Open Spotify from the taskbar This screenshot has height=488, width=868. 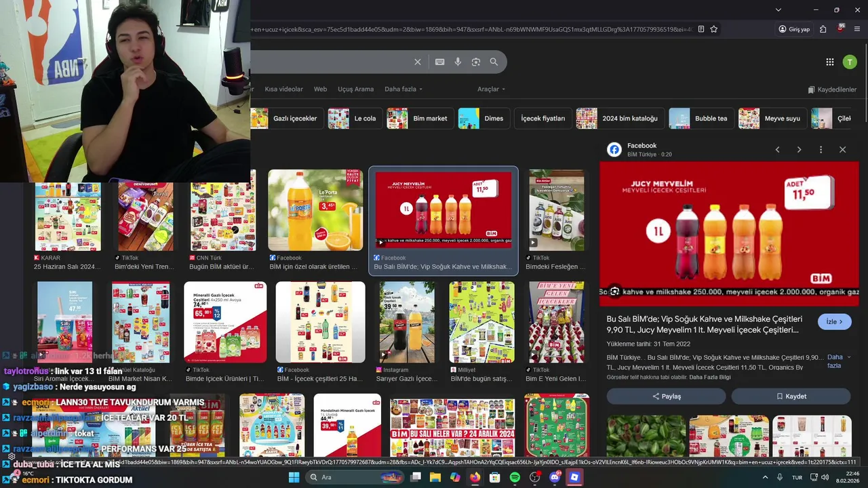(x=515, y=477)
